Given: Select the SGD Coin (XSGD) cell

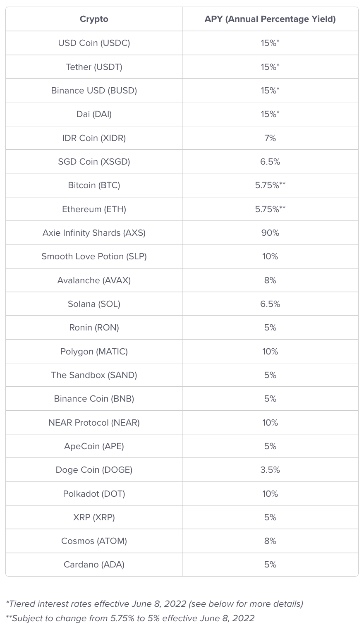Looking at the screenshot, I should [94, 162].
